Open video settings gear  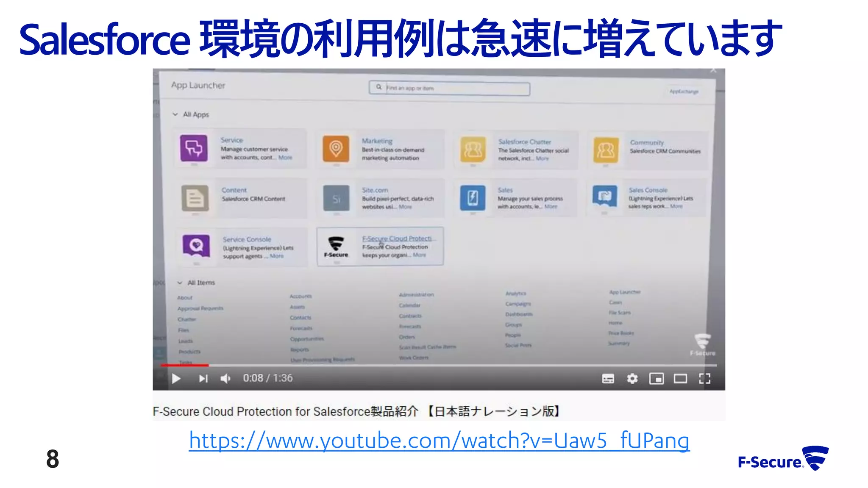632,378
